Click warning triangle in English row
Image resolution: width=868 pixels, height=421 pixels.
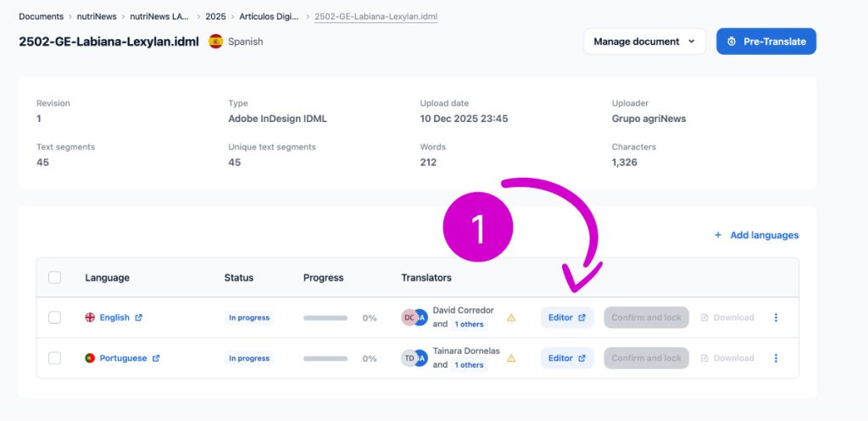tap(511, 318)
